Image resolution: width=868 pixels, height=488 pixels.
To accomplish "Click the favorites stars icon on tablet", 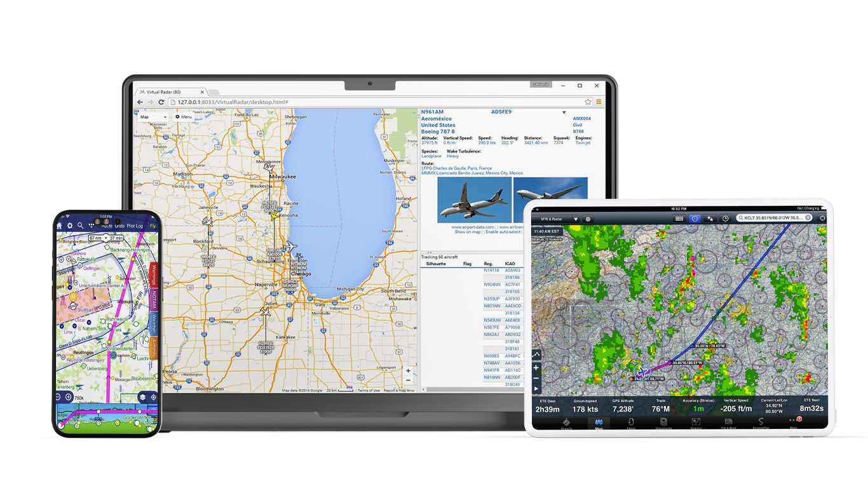I will (x=710, y=219).
